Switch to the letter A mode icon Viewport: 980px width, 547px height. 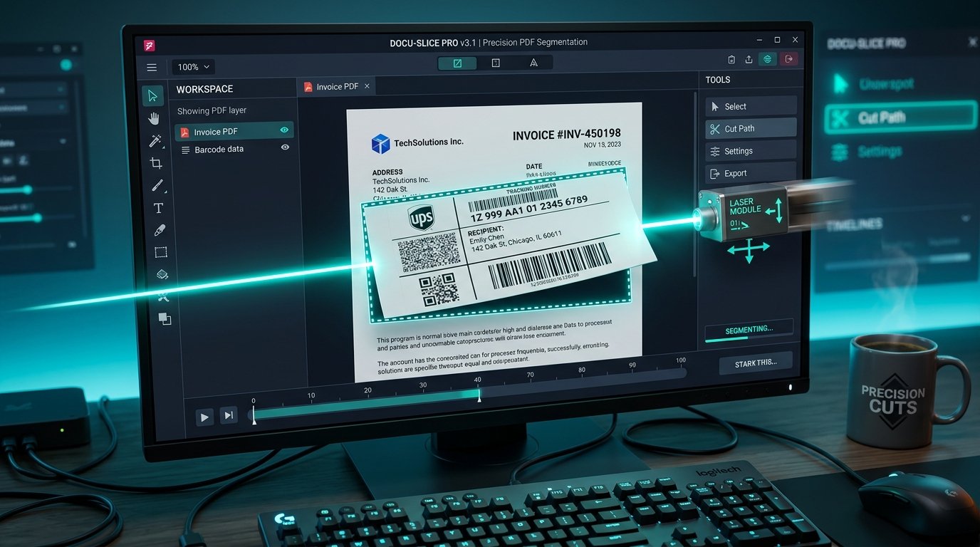point(533,63)
